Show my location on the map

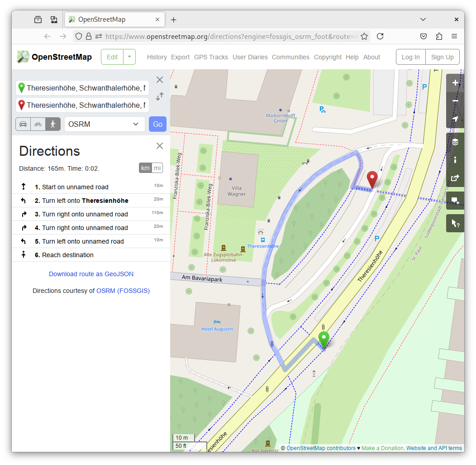[455, 119]
